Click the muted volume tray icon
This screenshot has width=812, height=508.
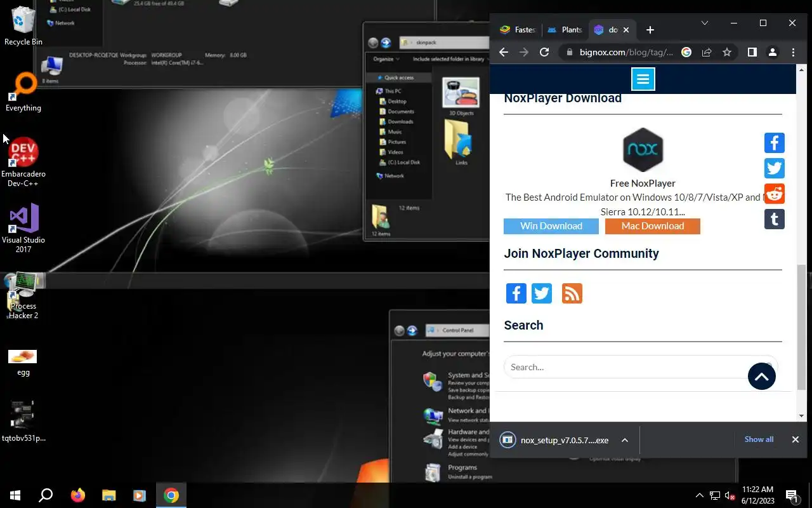[x=730, y=495]
